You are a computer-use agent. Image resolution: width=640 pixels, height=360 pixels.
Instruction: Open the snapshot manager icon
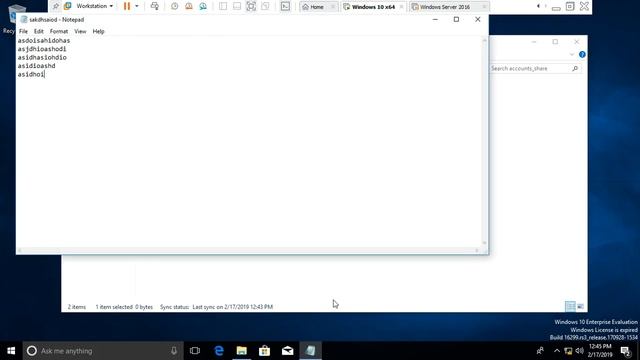pyautogui.click(x=203, y=6)
